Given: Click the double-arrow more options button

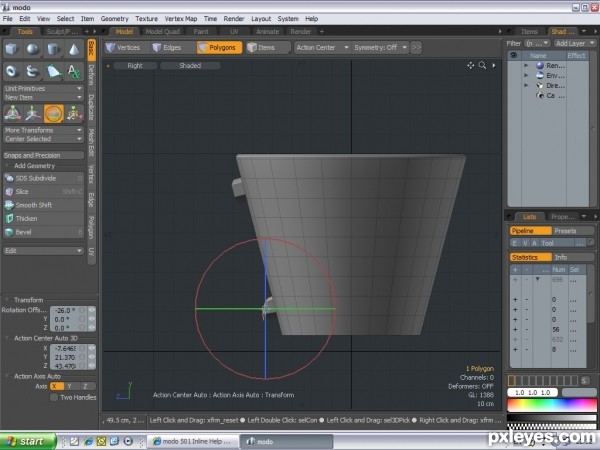Looking at the screenshot, I should (416, 47).
